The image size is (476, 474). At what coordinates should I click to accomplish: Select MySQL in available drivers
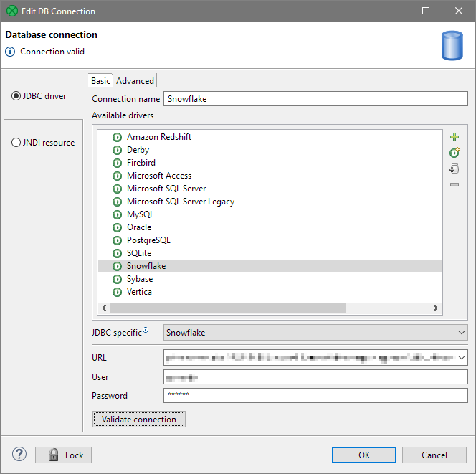(141, 214)
